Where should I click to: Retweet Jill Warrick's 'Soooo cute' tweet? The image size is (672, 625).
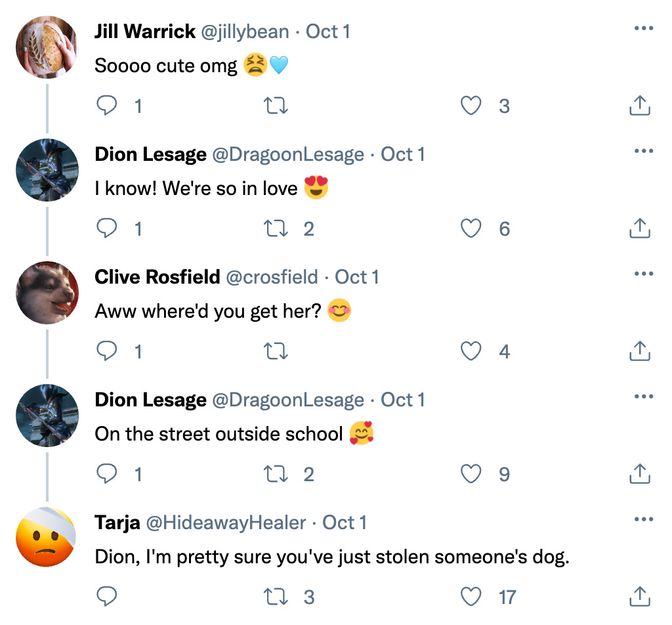point(276,106)
